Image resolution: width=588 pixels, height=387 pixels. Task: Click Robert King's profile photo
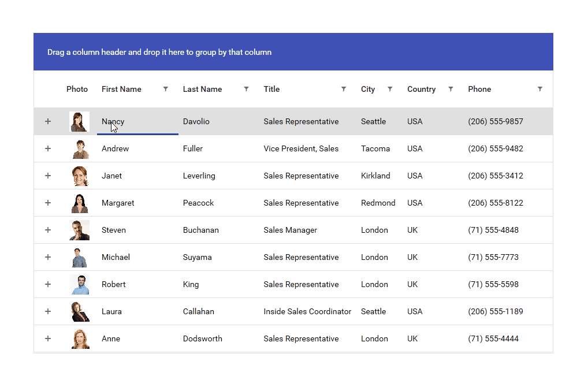pos(80,284)
